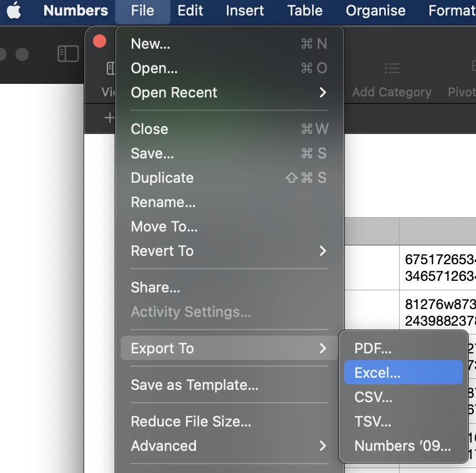Select Save as Template… entry
The image size is (476, 473).
(x=230, y=385)
